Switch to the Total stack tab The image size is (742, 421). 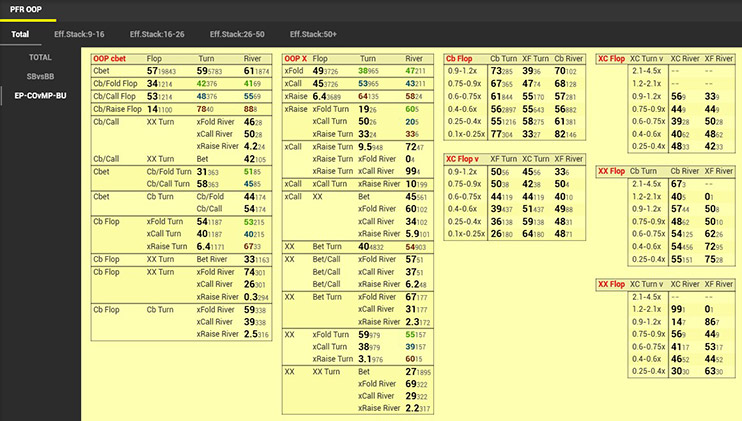(21, 35)
